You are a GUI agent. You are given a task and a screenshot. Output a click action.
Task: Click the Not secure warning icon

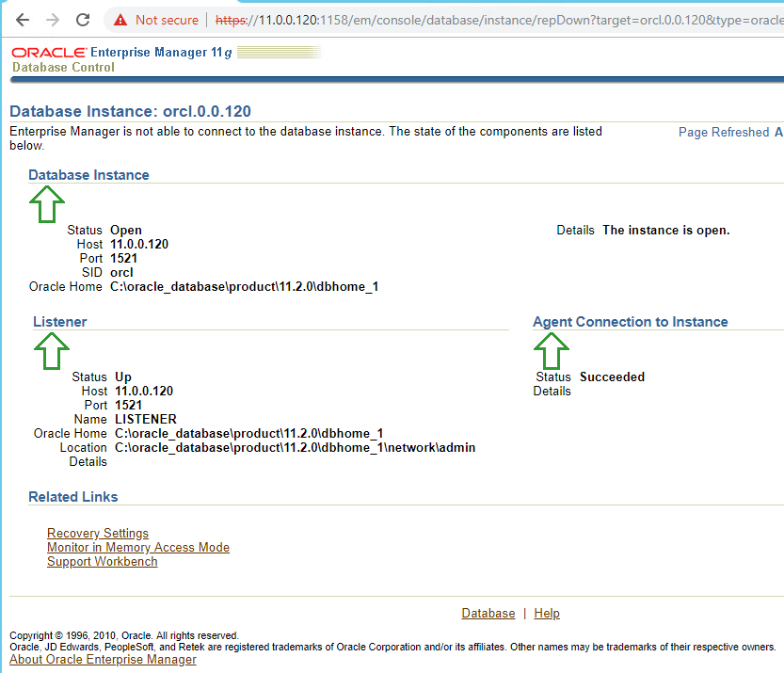click(120, 20)
